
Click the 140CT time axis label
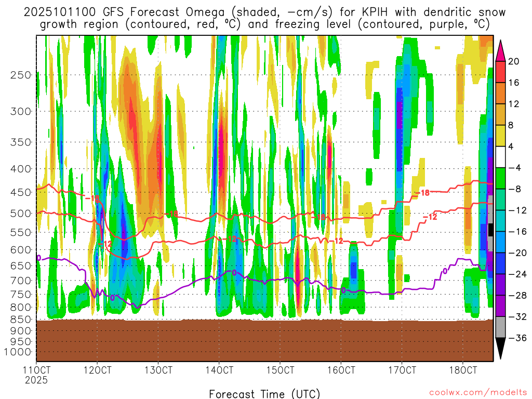219,370
